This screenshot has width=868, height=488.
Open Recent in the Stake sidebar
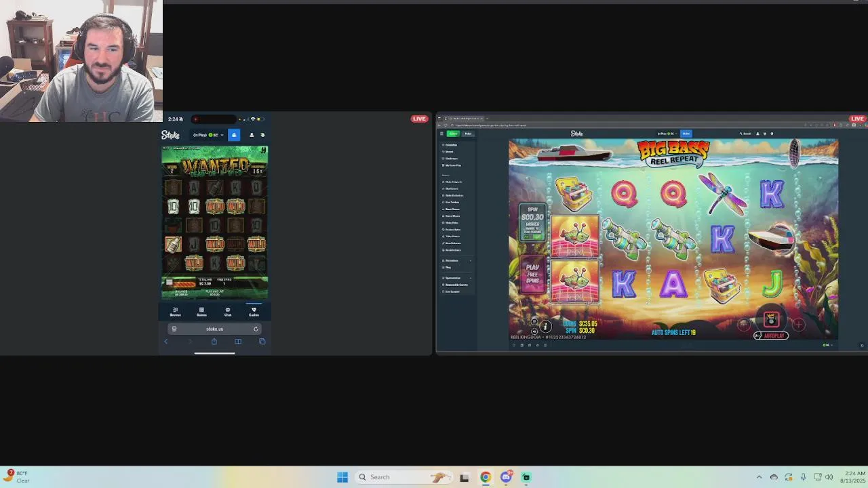tap(449, 152)
